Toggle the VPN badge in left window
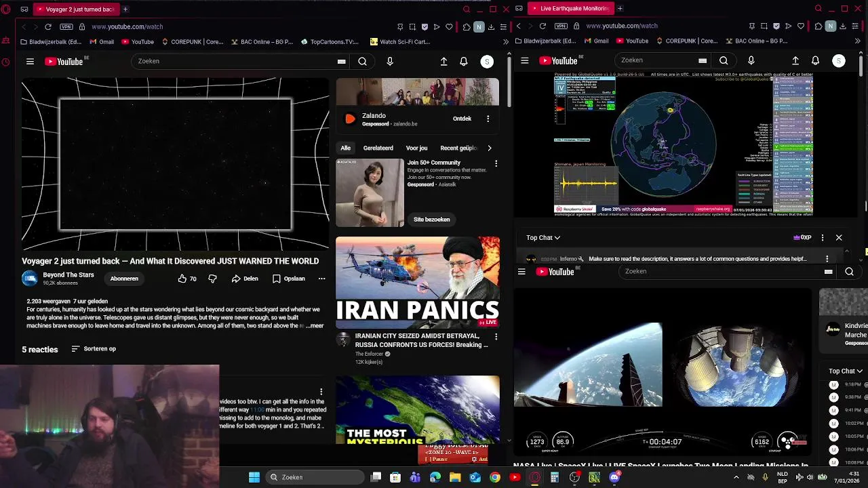Image resolution: width=868 pixels, height=488 pixels. tap(66, 26)
